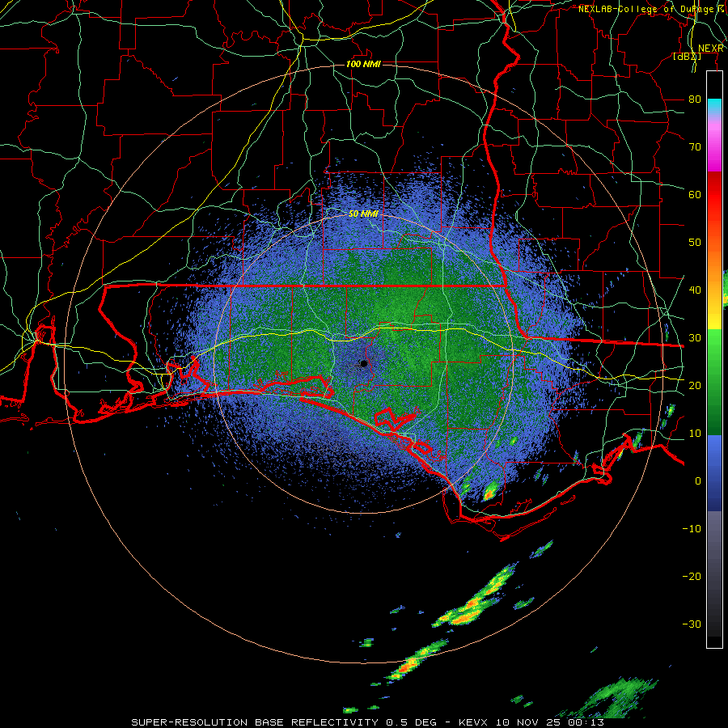The width and height of the screenshot is (728, 728).
Task: Click the black radar site marker dot
Action: click(x=364, y=363)
